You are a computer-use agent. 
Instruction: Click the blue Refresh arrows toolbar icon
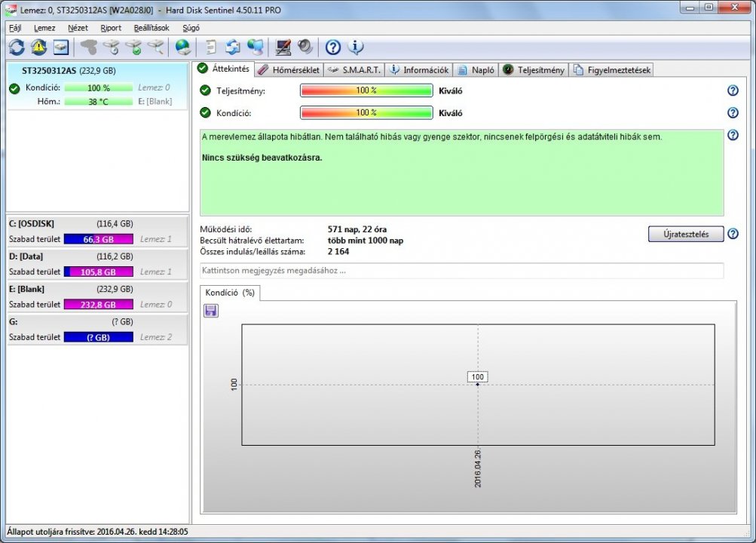(17, 47)
